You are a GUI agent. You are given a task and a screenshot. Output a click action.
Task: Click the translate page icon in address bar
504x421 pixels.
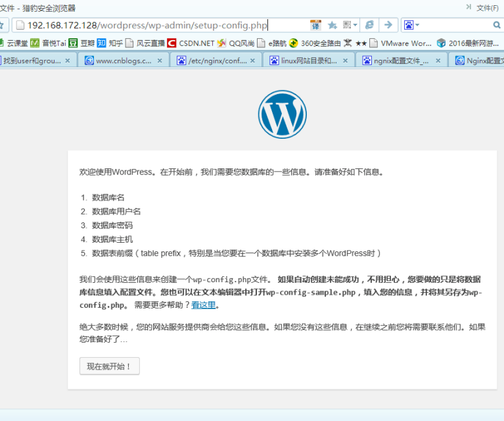pyautogui.click(x=315, y=25)
